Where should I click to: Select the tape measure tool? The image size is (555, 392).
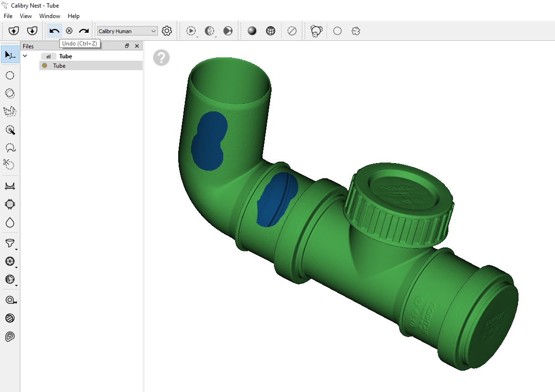coord(10,300)
